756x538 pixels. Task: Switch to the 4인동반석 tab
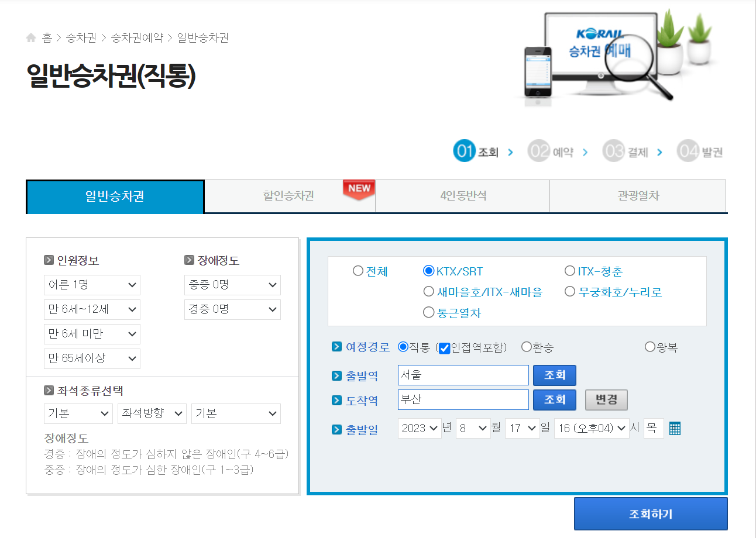462,196
